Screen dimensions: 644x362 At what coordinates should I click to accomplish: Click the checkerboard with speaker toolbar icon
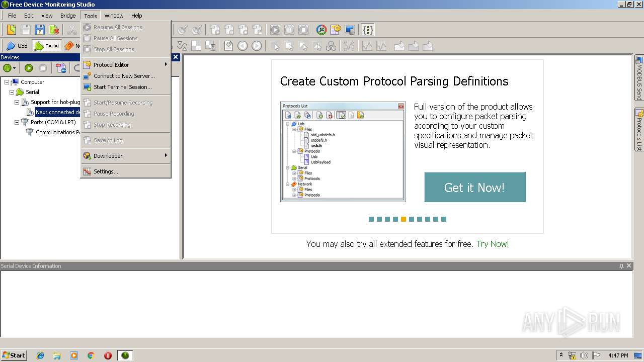210,46
